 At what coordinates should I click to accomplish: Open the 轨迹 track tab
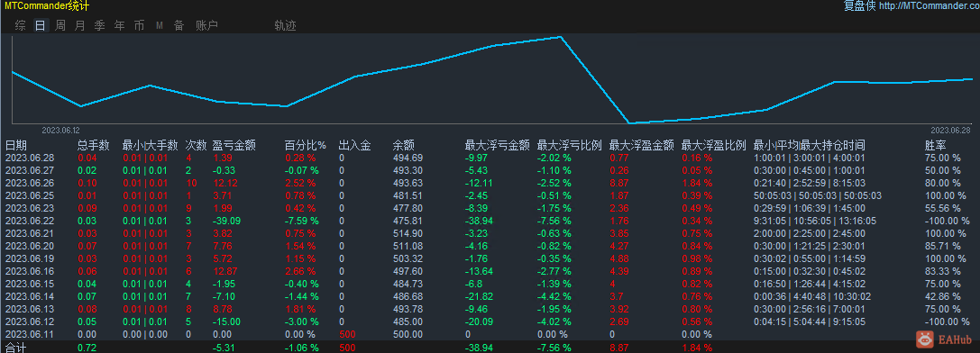(x=285, y=25)
